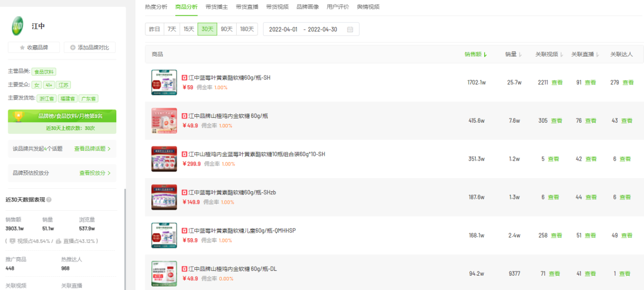
Task: Open thumbnail of 江中蓝莓叶黄素酯软糖60g/瓶-SH
Action: (x=165, y=82)
